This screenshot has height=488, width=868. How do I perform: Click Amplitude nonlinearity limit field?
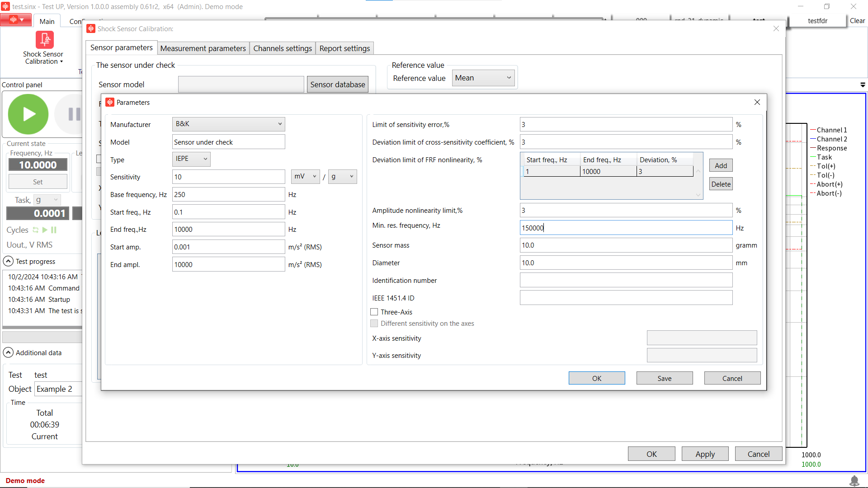click(x=626, y=210)
